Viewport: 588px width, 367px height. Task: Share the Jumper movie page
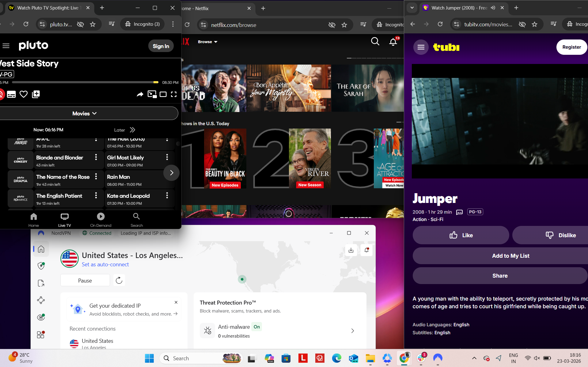(500, 276)
